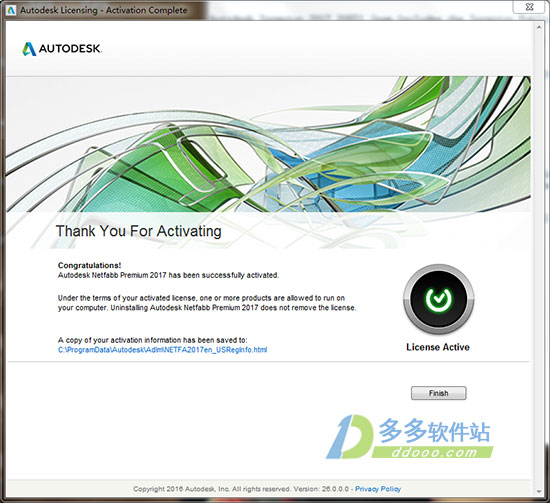The height and width of the screenshot is (503, 550).
Task: Open the NETFA2017en_USRegInfo.html file link
Action: 162,350
